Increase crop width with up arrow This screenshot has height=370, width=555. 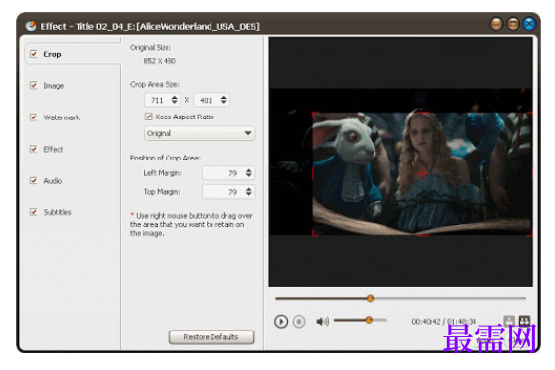coord(174,97)
